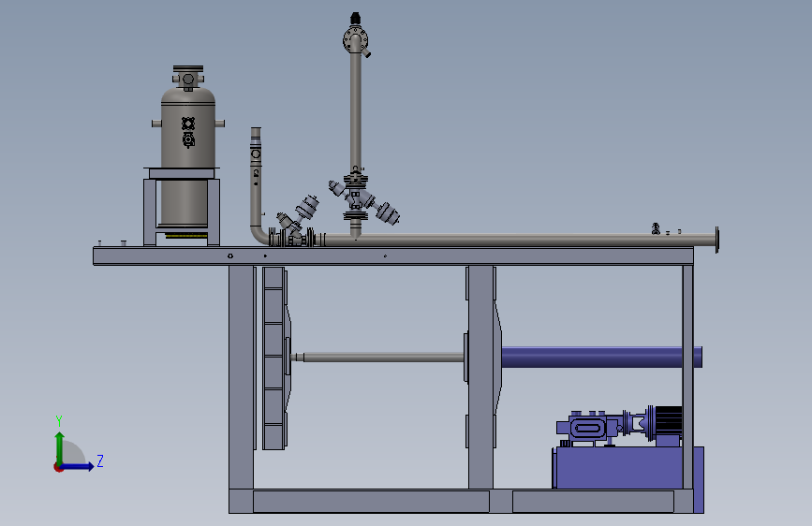Select the thin center shaft between the plates

[x=383, y=358]
